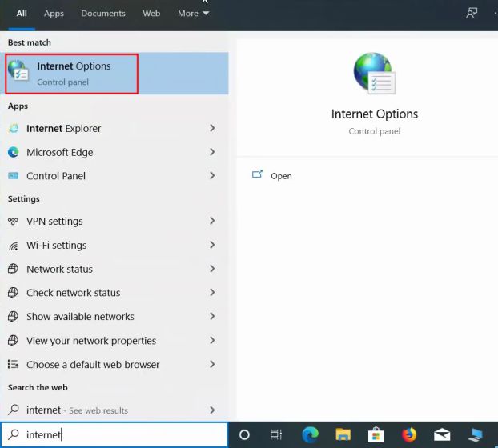Expand the Show available networks result arrow
This screenshot has width=498, height=448.
pos(212,316)
